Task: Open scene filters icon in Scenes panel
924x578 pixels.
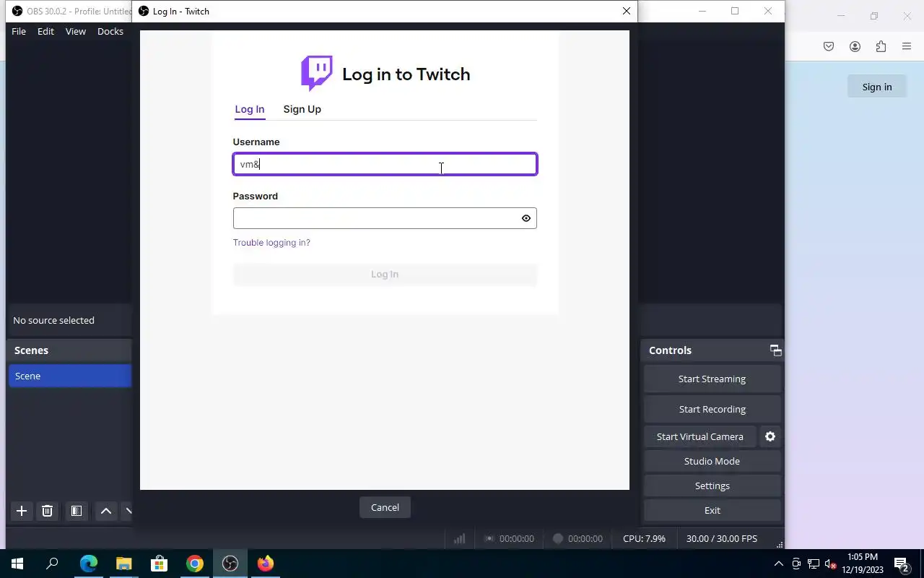Action: [76, 511]
